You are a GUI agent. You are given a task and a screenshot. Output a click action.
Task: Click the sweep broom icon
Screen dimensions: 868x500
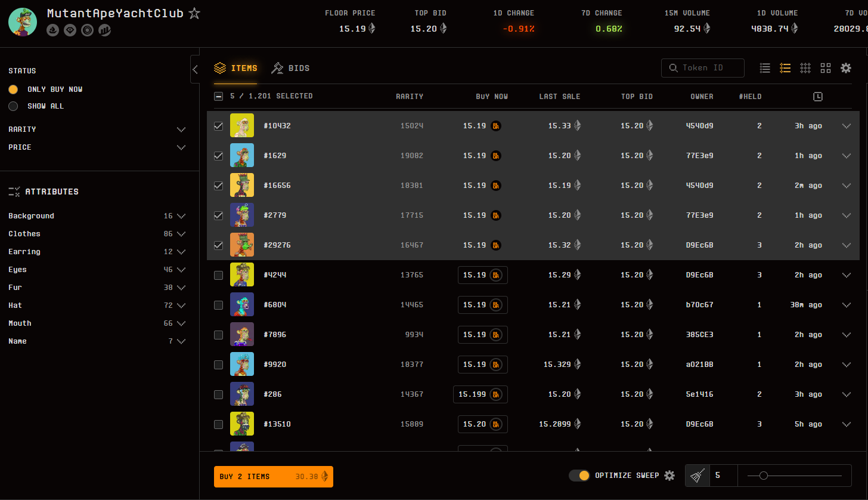(x=697, y=476)
